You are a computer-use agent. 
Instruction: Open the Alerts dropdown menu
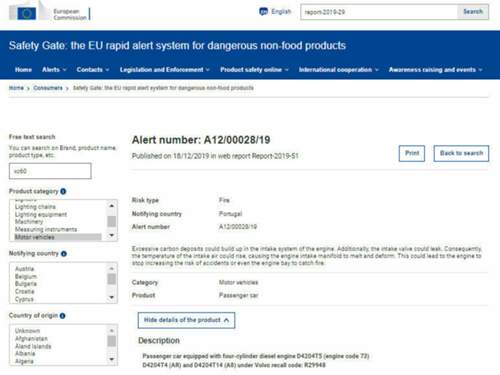tap(54, 70)
